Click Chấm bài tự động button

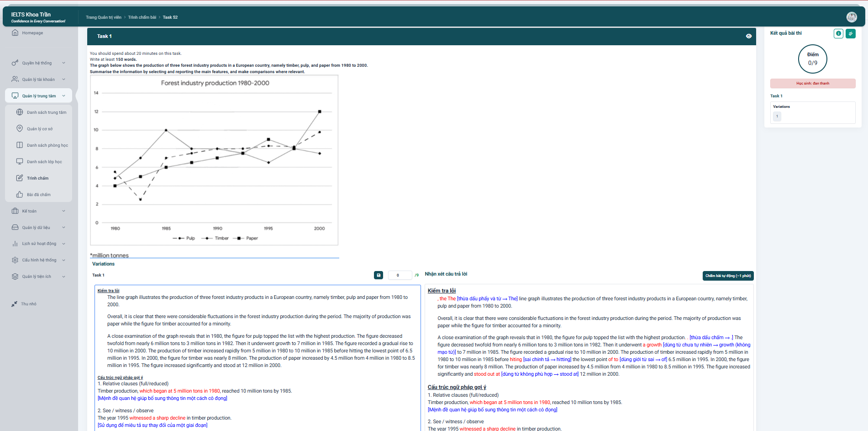728,276
